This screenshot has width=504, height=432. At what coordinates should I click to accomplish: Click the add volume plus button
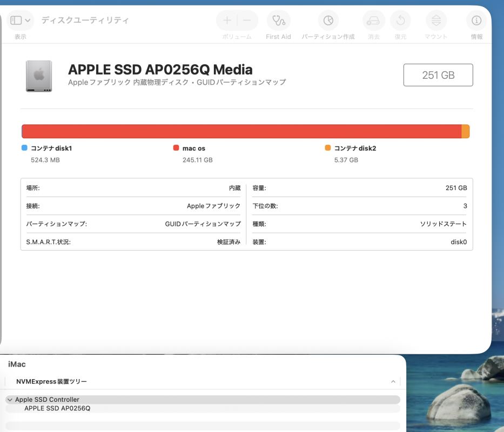(227, 21)
